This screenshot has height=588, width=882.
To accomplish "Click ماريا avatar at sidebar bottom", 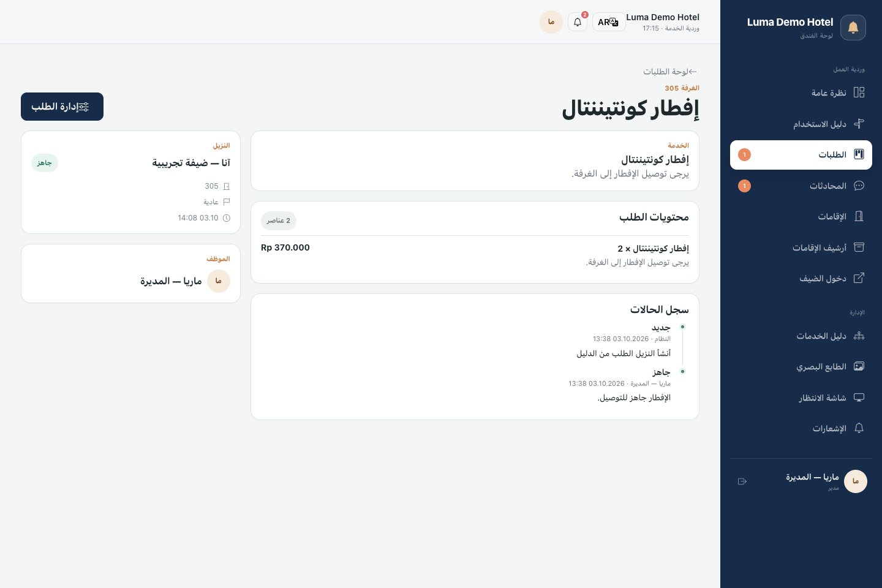I will 855,481.
